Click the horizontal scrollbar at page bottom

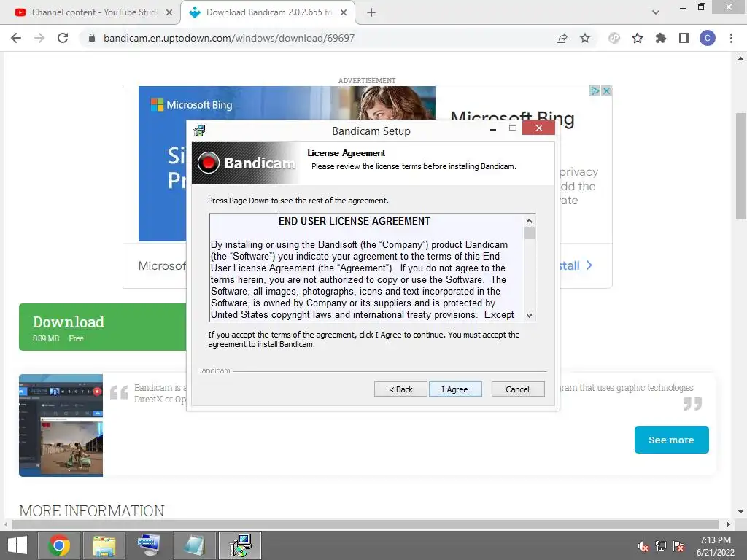point(365,524)
